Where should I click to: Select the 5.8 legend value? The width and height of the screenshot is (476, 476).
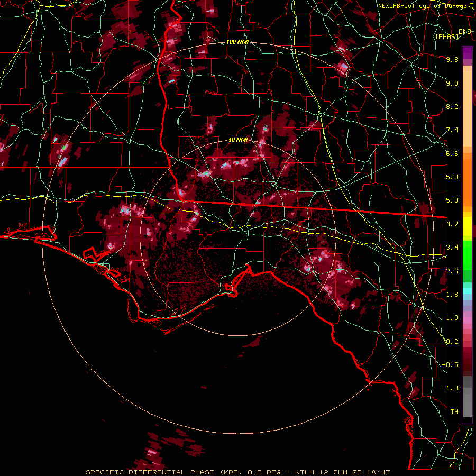(x=452, y=177)
